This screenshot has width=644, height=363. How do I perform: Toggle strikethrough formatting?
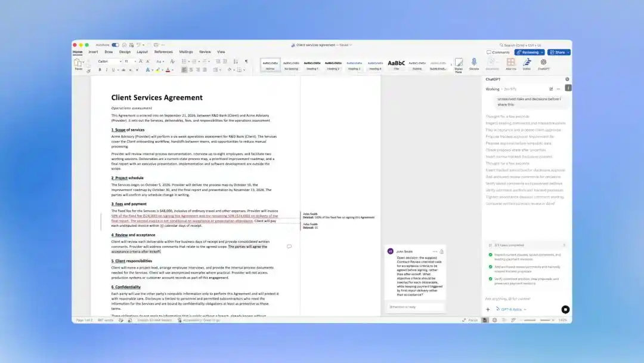click(123, 70)
